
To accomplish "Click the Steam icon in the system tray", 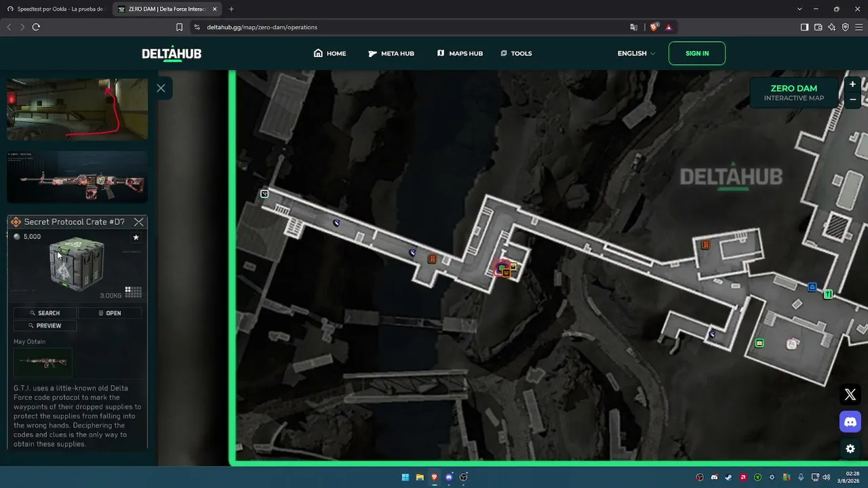I will click(728, 477).
